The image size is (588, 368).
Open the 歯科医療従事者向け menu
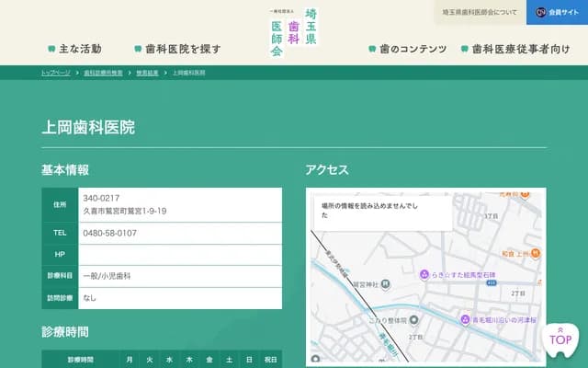515,49
